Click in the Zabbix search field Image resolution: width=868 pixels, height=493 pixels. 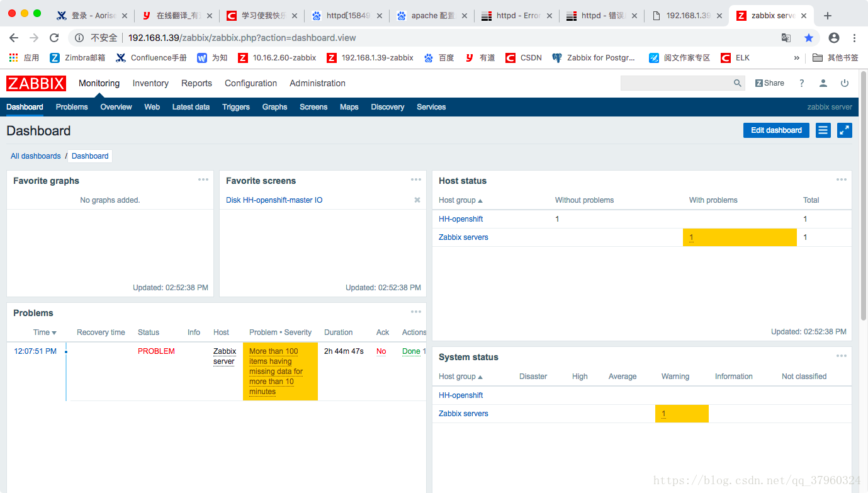pyautogui.click(x=677, y=83)
